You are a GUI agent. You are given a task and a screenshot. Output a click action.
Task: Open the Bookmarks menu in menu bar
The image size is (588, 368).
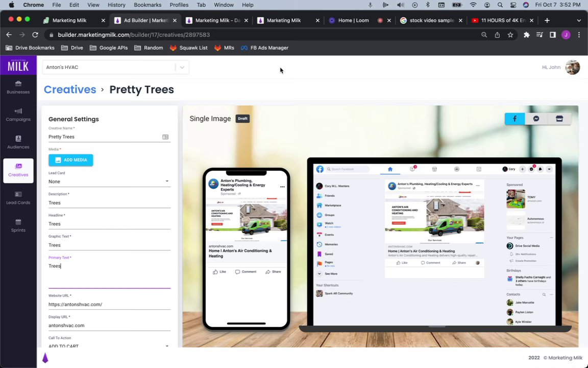click(x=148, y=5)
